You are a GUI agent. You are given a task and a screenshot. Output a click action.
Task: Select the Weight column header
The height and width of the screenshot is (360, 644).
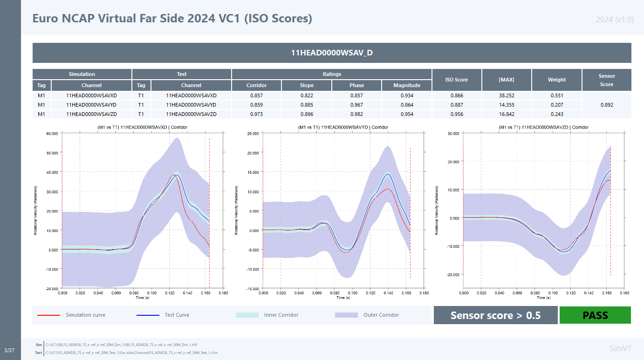click(x=557, y=80)
